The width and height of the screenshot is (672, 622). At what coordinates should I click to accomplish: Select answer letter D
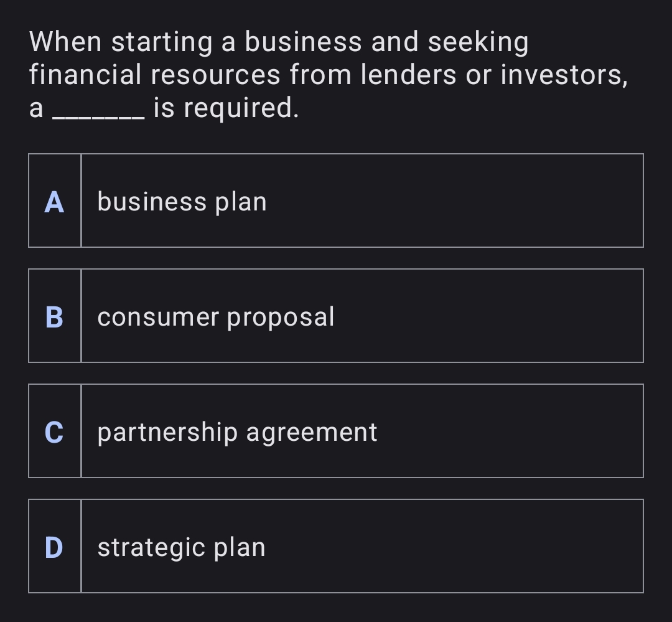(55, 547)
